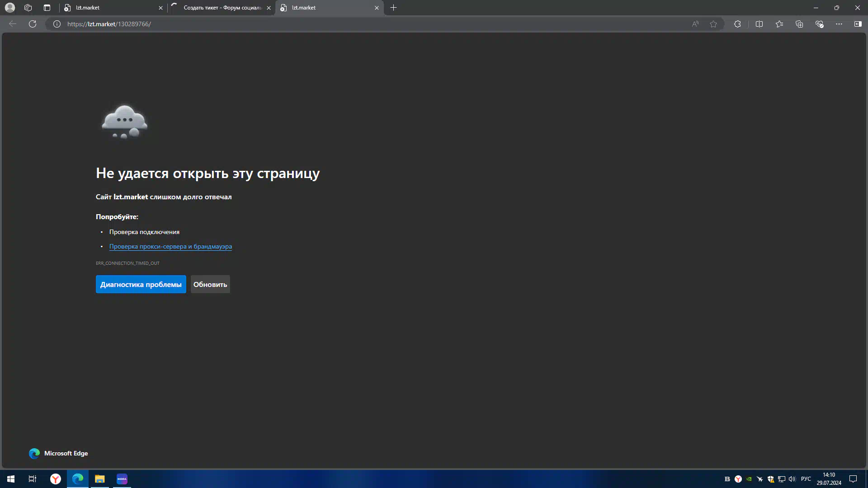Click the page Refresh icon

[x=33, y=24]
